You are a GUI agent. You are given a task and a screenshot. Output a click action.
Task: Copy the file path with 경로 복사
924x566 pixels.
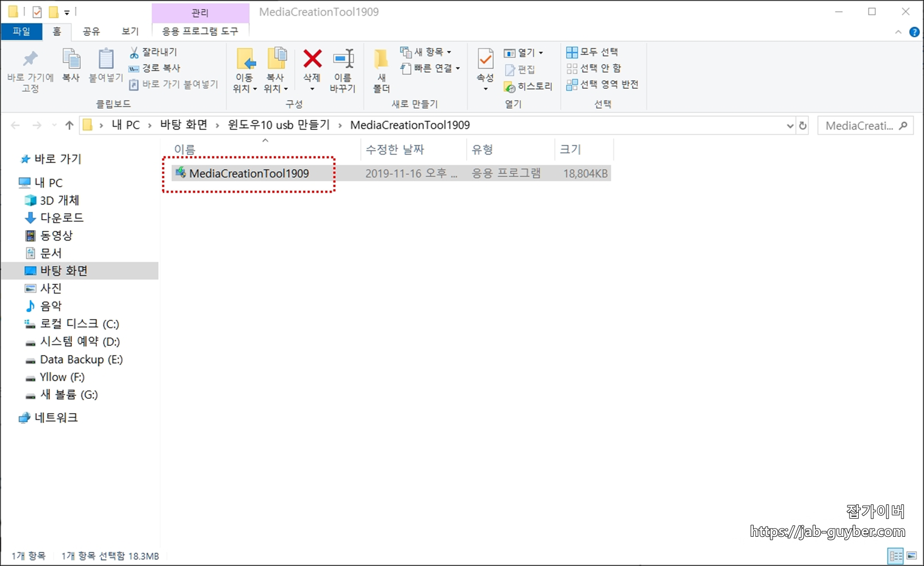point(155,68)
